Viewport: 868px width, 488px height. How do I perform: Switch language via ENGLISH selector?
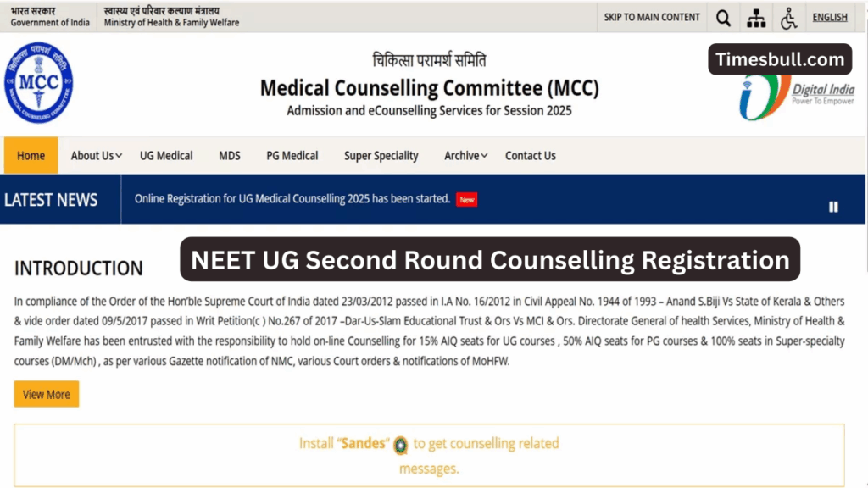[x=829, y=17]
